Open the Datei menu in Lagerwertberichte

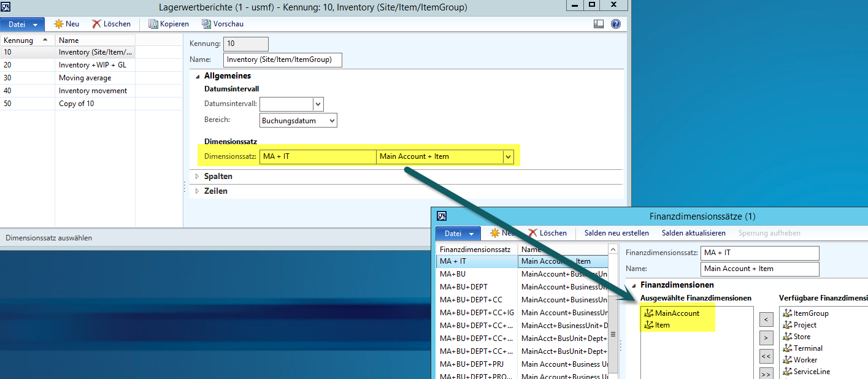(23, 25)
